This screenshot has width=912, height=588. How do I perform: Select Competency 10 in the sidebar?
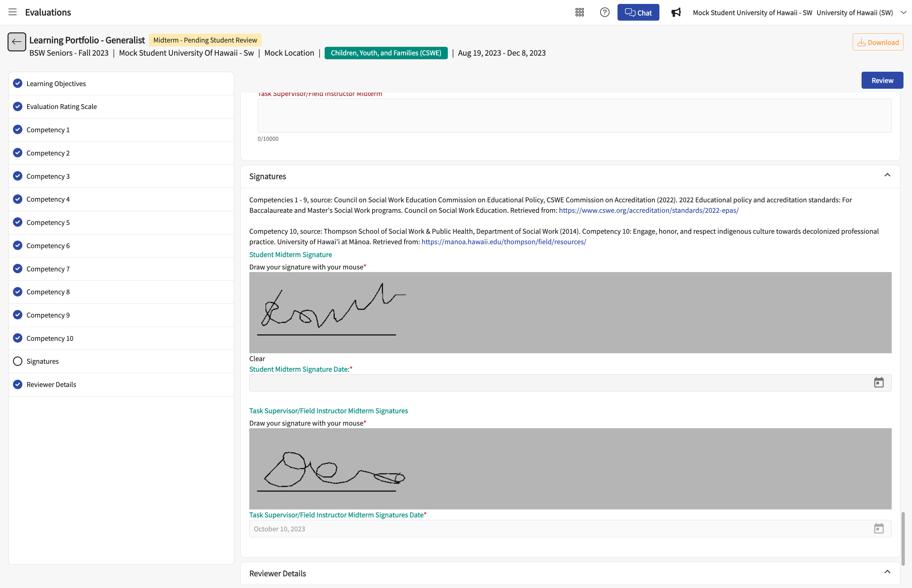(121, 338)
